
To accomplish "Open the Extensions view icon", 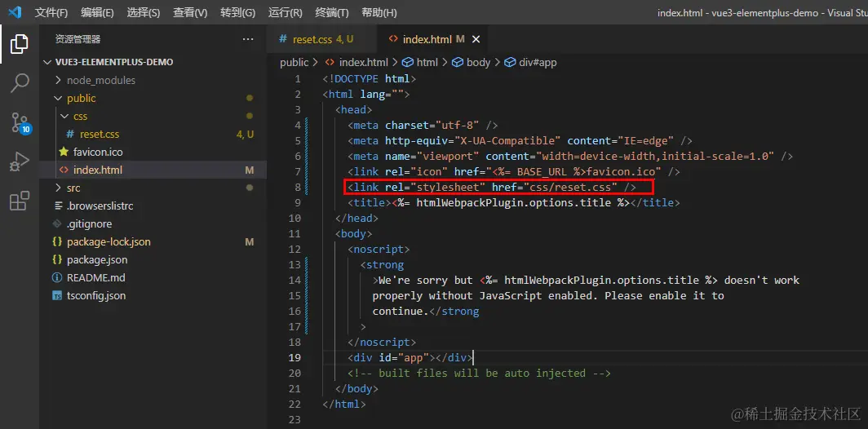I will pos(20,201).
